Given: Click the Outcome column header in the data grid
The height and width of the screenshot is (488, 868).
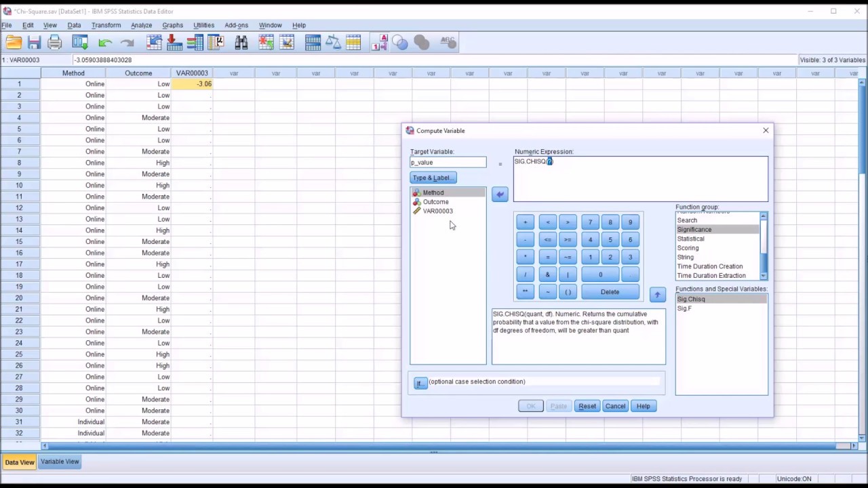Looking at the screenshot, I should click(138, 73).
